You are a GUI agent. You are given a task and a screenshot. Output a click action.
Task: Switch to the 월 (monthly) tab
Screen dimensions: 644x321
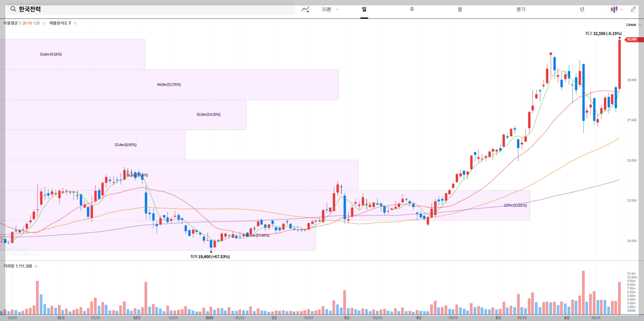tap(460, 9)
